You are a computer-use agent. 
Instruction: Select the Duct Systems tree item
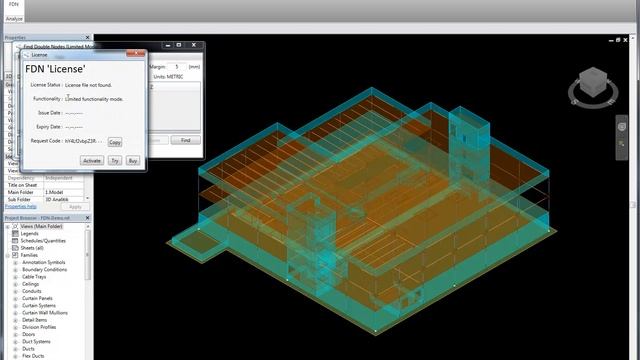(36, 342)
